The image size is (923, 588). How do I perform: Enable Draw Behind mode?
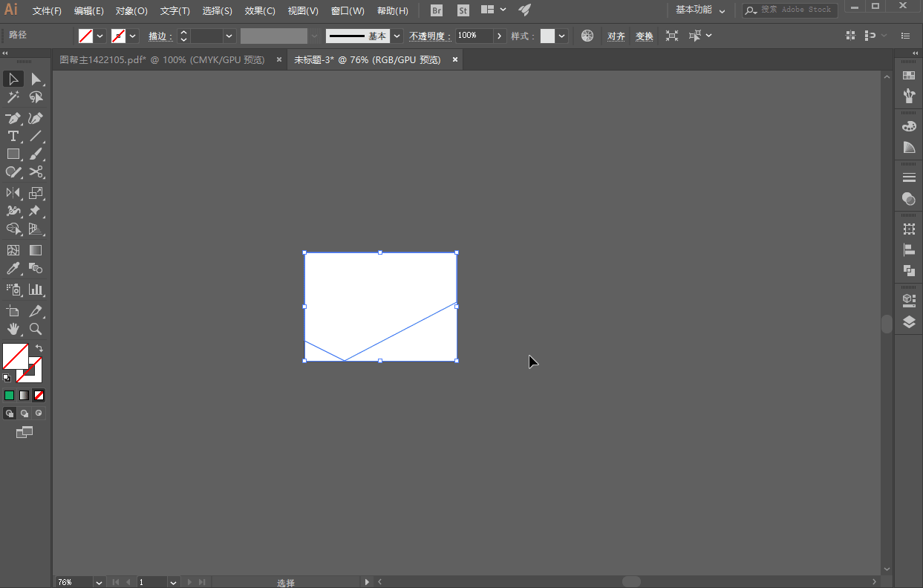[x=25, y=414]
